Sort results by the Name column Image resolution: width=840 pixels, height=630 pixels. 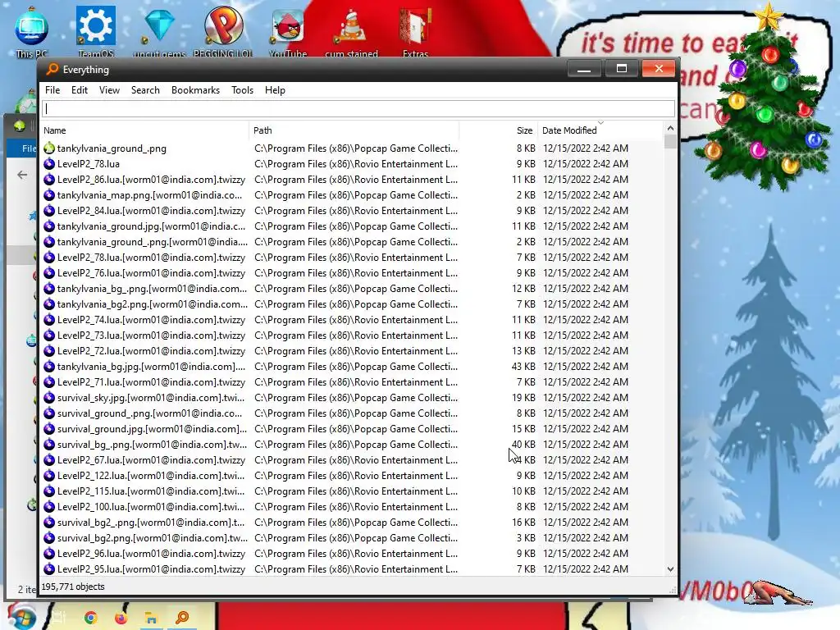click(x=144, y=130)
